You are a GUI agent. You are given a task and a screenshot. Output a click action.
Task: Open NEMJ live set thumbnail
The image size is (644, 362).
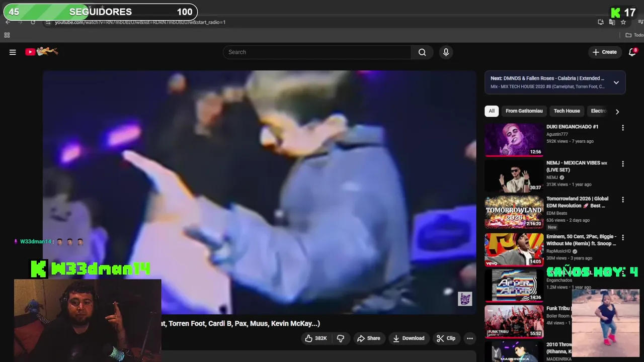click(514, 176)
